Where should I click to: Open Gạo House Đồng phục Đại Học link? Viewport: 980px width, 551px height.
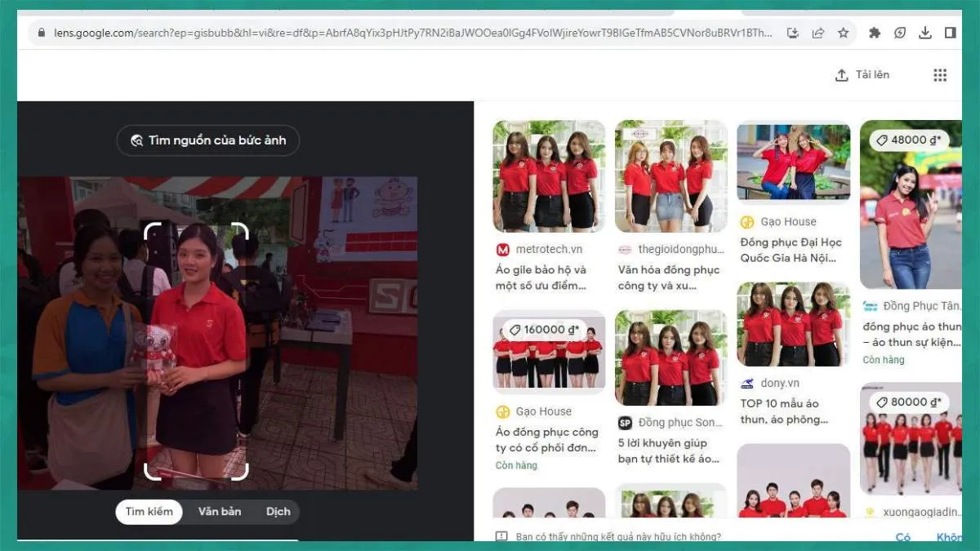[791, 250]
